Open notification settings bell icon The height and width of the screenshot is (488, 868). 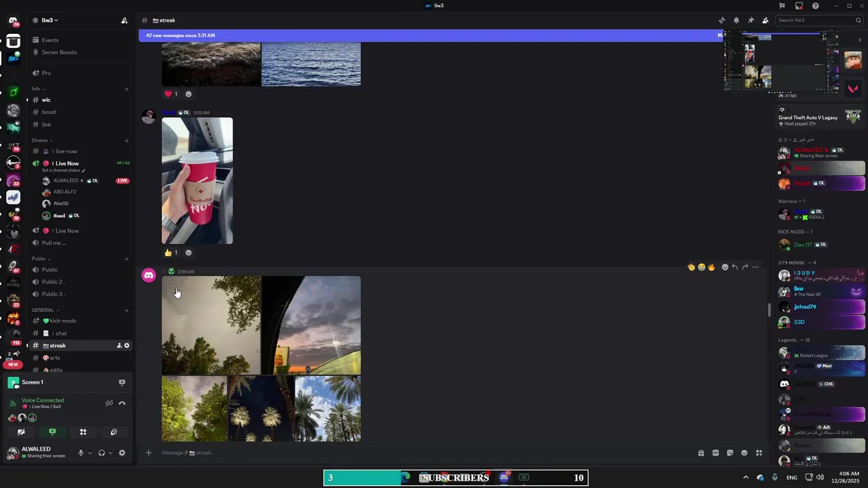(736, 20)
